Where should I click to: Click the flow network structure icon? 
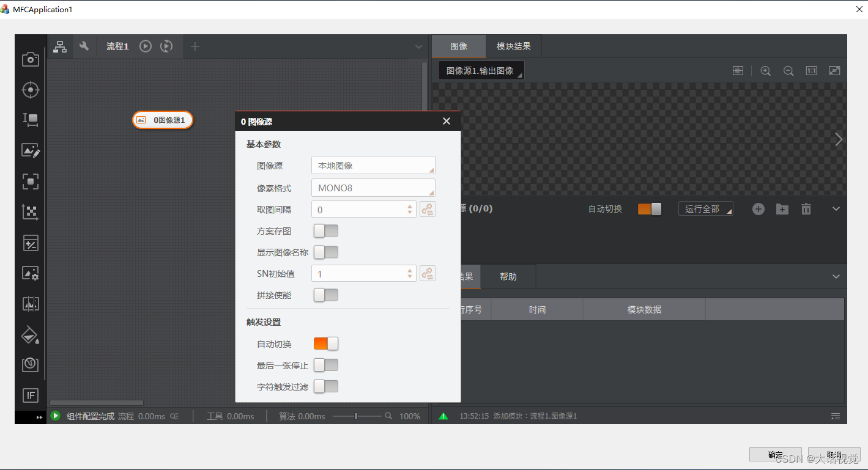pyautogui.click(x=60, y=46)
